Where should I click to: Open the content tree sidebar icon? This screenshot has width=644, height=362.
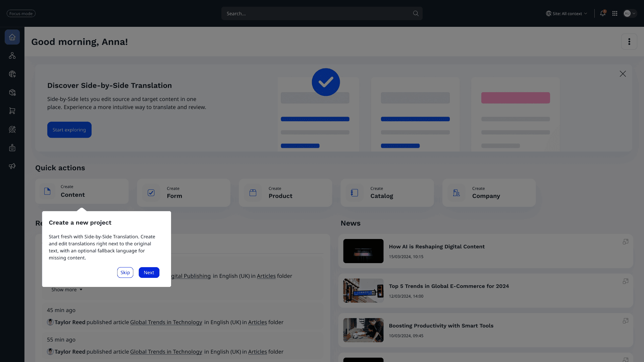[12, 56]
